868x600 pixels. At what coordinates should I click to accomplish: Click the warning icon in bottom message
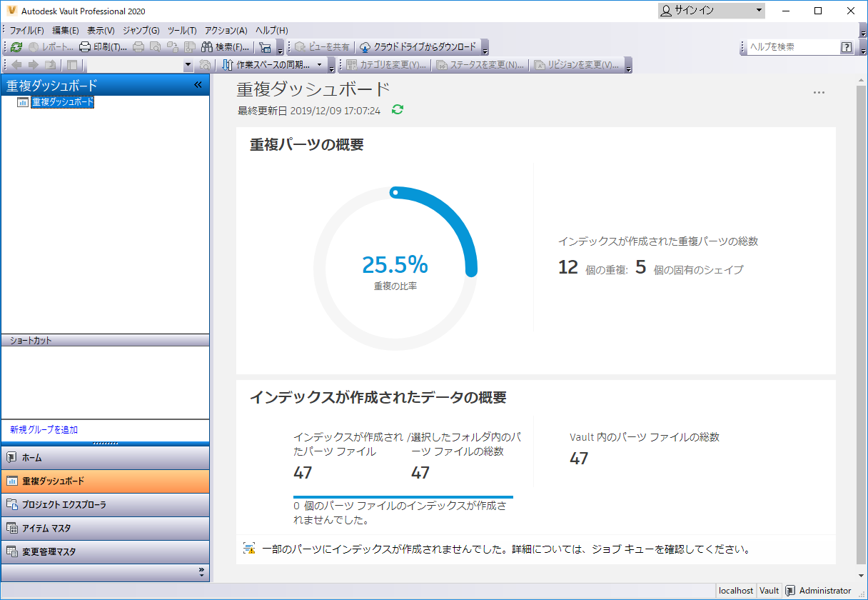[x=249, y=549]
